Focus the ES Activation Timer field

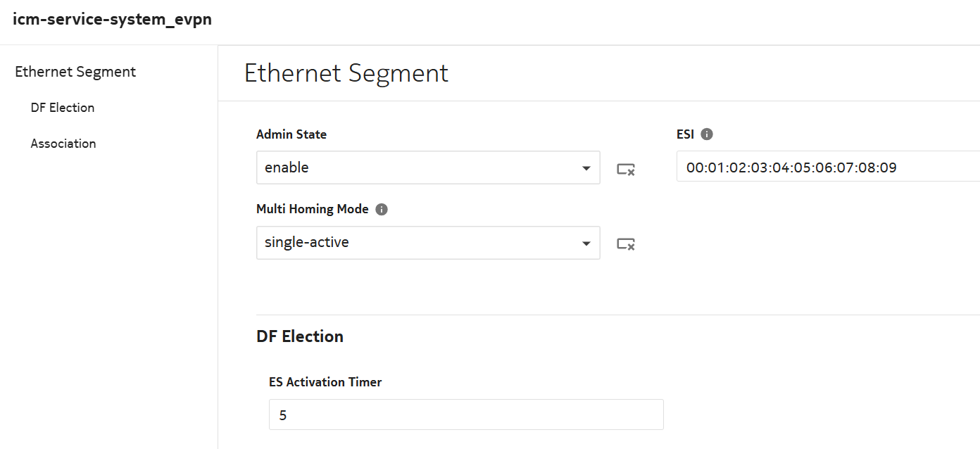[x=465, y=415]
